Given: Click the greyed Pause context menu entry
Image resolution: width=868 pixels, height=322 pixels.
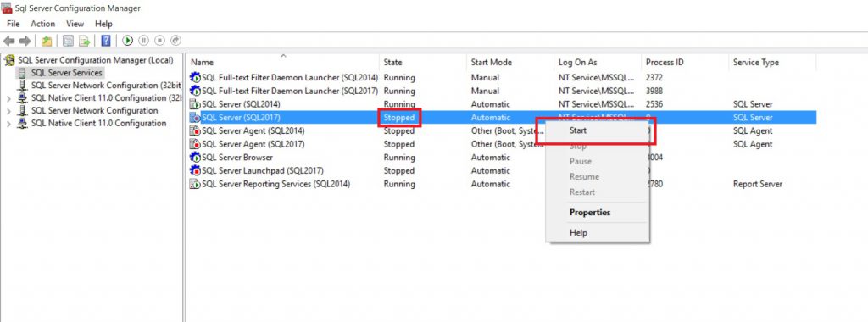Looking at the screenshot, I should point(598,162).
